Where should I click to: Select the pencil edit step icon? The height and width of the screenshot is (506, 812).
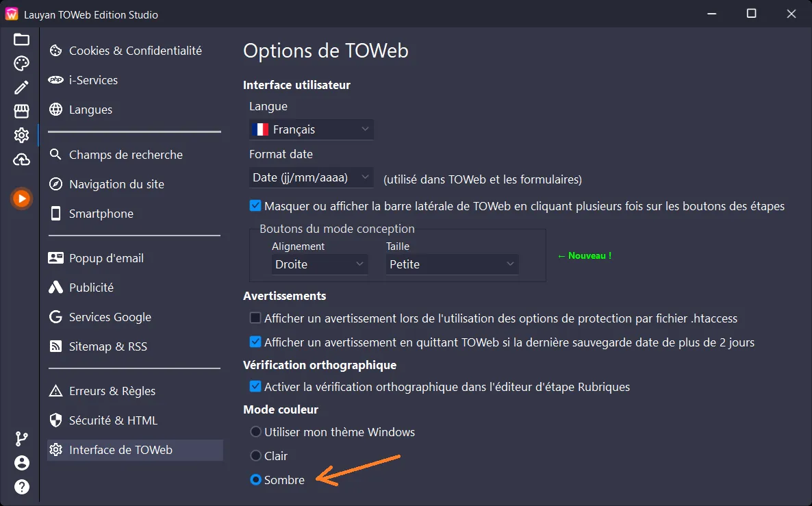[x=21, y=87]
